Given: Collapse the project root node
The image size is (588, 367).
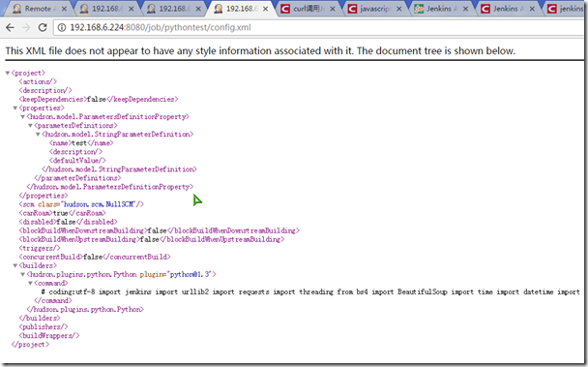Looking at the screenshot, I should coord(8,73).
